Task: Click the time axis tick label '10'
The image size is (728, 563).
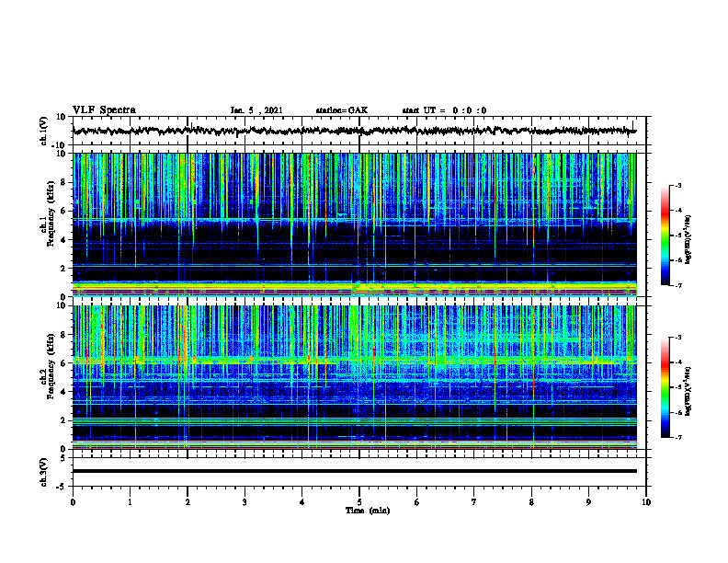Action: (x=646, y=502)
